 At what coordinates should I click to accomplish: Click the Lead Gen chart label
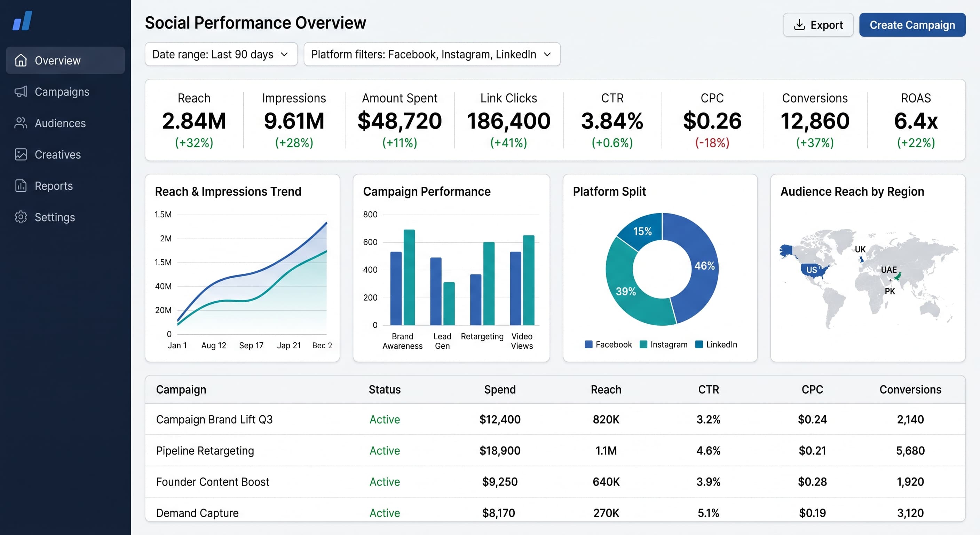coord(442,341)
